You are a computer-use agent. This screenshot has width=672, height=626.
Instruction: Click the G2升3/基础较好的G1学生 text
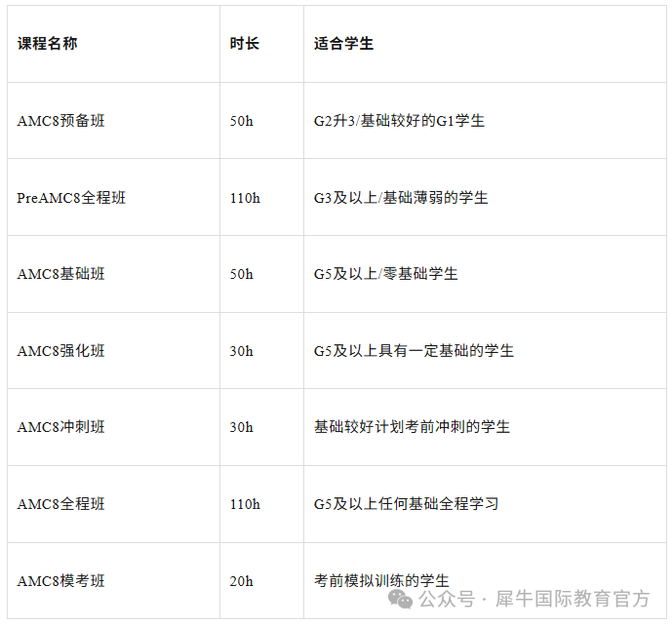(399, 120)
